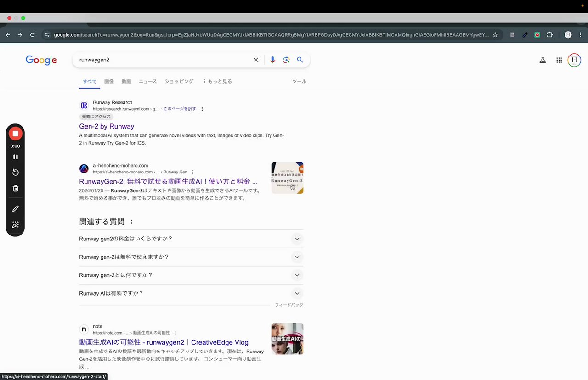
Task: Go back with the browser back arrow
Action: (7, 34)
